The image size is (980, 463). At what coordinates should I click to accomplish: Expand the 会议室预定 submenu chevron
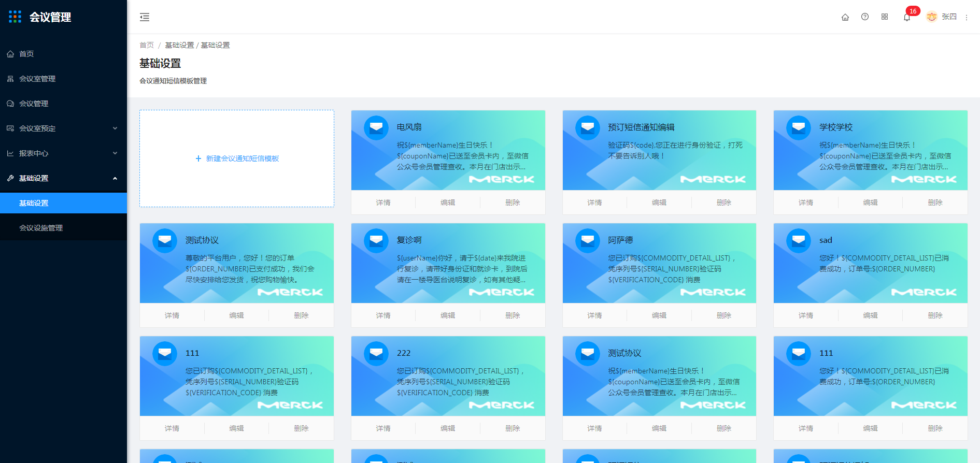[x=115, y=128]
